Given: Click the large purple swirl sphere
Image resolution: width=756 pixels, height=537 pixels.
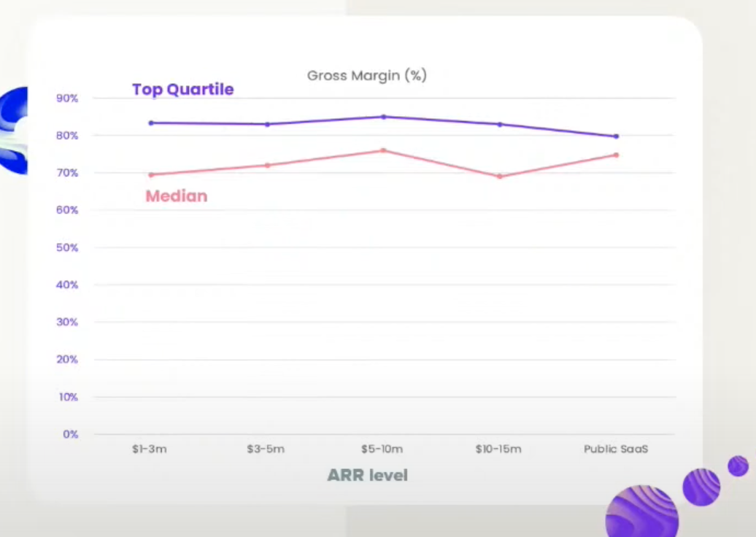Looking at the screenshot, I should coord(642,512).
